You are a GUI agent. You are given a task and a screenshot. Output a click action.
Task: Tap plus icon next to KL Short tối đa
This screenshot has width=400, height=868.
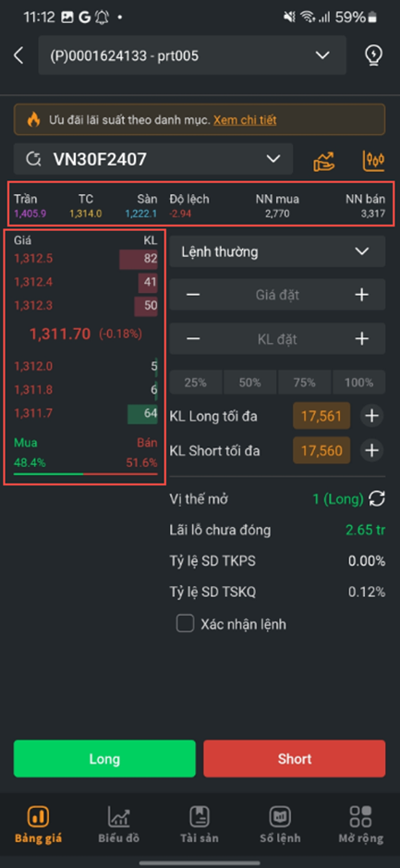click(371, 451)
